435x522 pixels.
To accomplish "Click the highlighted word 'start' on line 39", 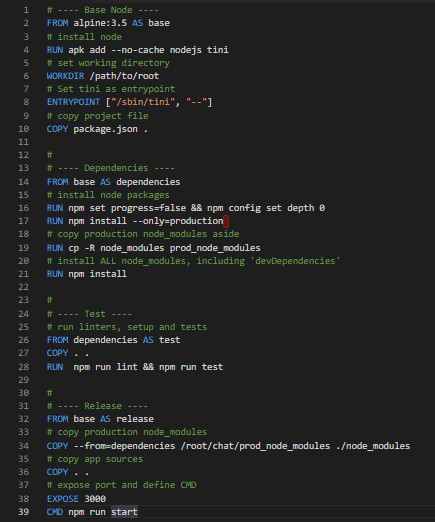I will [x=124, y=512].
